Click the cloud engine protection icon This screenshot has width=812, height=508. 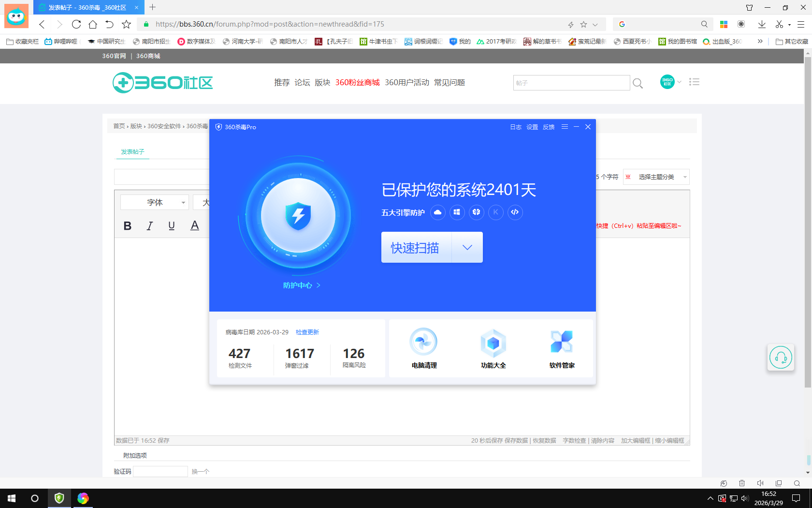tap(438, 212)
